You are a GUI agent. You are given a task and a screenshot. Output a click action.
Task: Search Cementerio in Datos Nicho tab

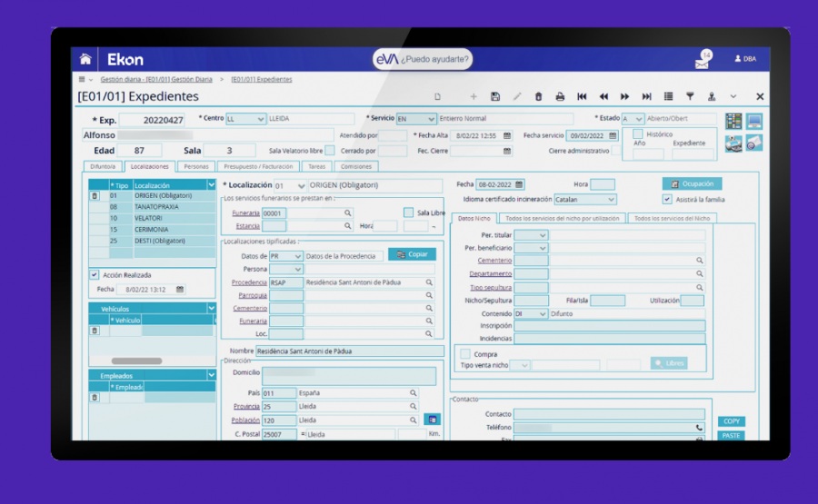(x=699, y=260)
